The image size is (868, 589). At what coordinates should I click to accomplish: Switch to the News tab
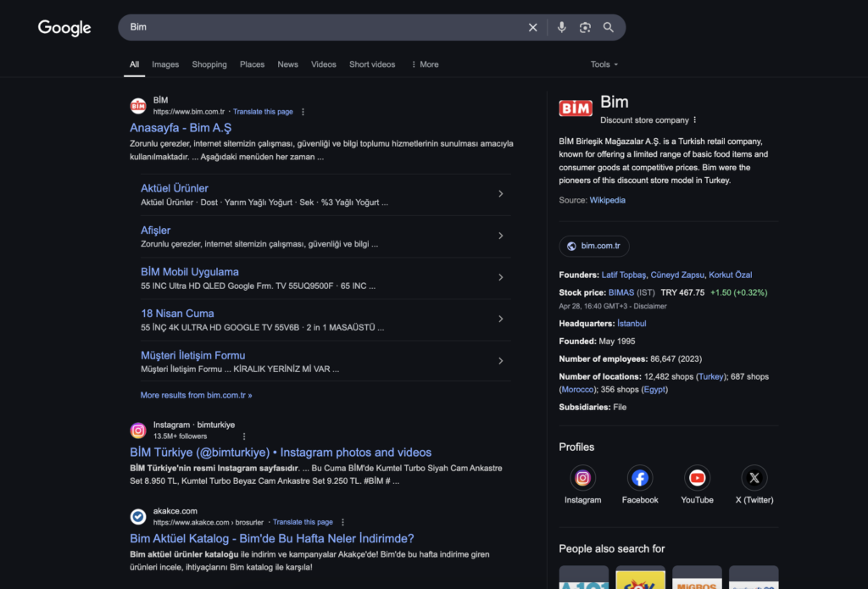point(288,64)
